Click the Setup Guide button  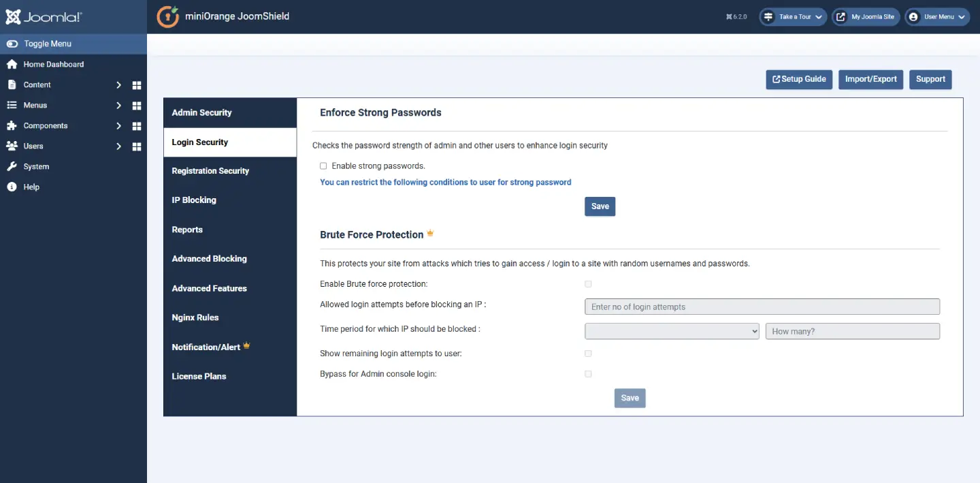pos(799,79)
